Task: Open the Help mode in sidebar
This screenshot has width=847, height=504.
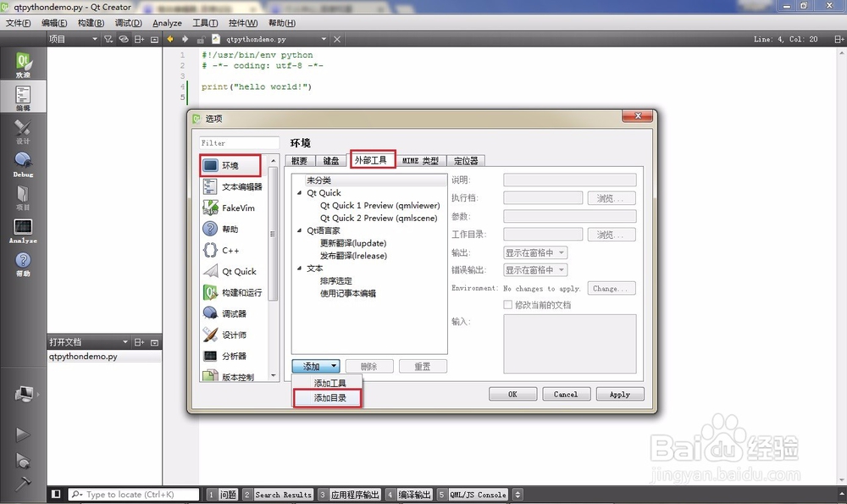Action: (23, 263)
